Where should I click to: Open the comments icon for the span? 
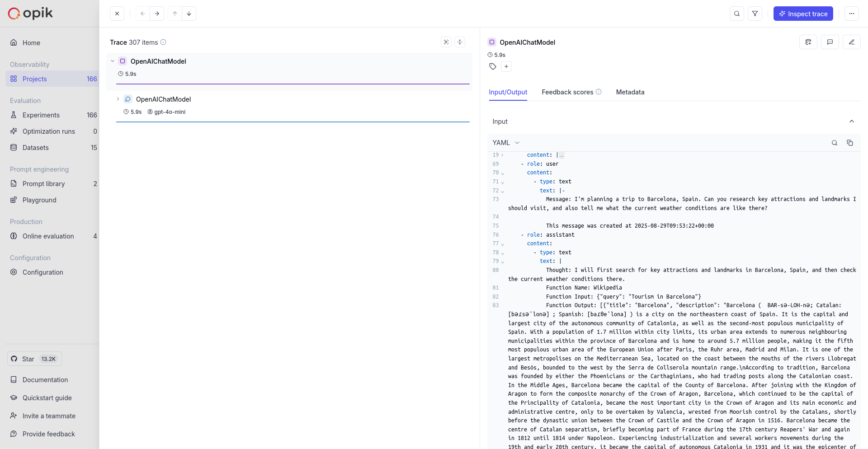click(830, 42)
